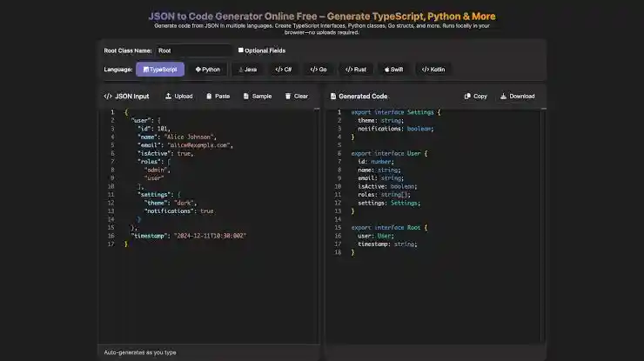This screenshot has width=644, height=361.
Task: Click the "notifications: boolean;" generated line
Action: (395, 129)
